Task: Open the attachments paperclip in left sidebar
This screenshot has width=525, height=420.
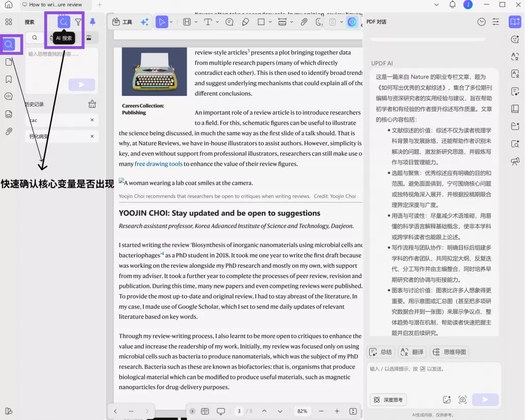Action: [x=9, y=131]
